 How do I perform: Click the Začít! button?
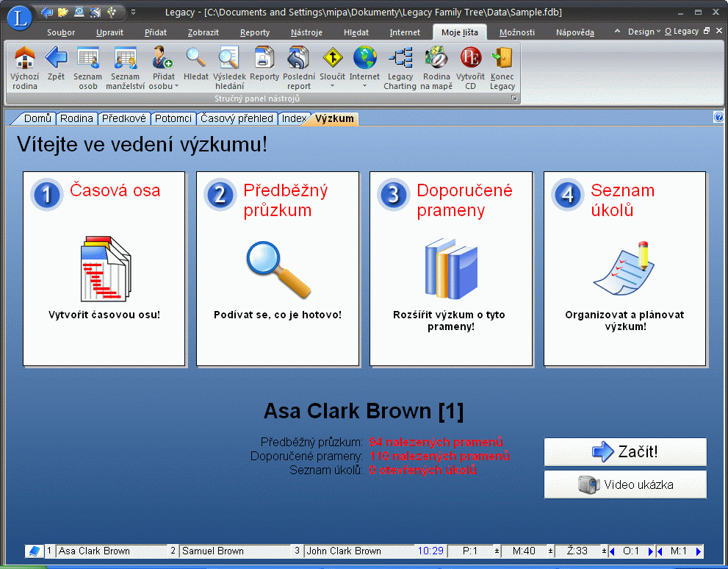pos(625,451)
